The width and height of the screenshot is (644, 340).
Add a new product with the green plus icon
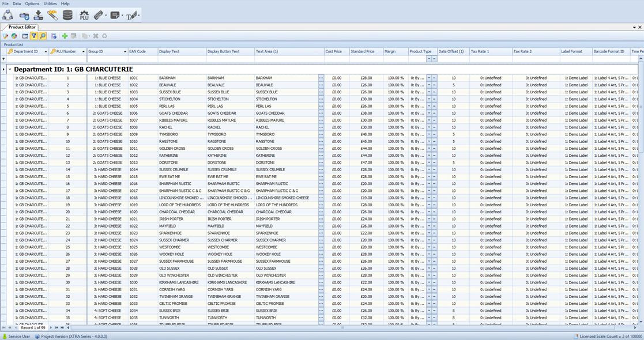click(x=65, y=36)
